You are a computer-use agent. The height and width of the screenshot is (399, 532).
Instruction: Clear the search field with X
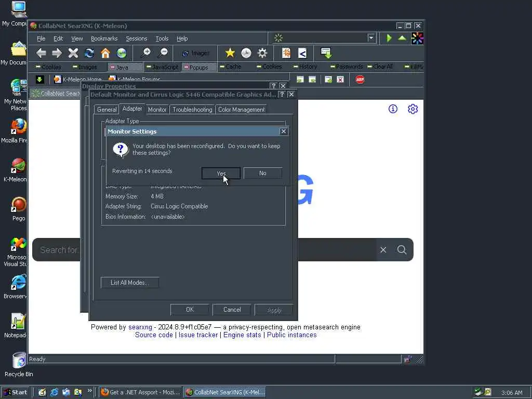click(383, 250)
